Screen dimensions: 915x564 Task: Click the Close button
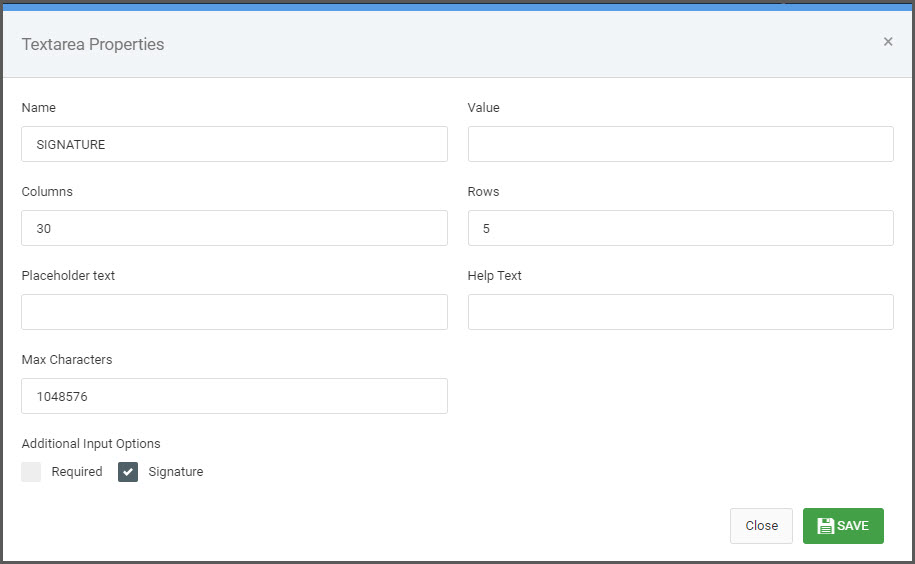(x=761, y=526)
